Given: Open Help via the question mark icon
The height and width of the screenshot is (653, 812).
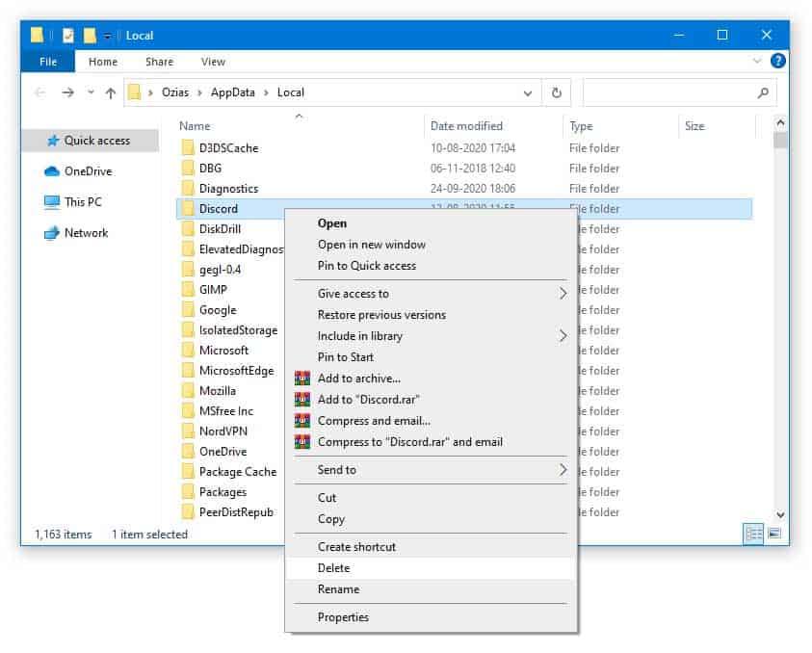Looking at the screenshot, I should [x=778, y=61].
